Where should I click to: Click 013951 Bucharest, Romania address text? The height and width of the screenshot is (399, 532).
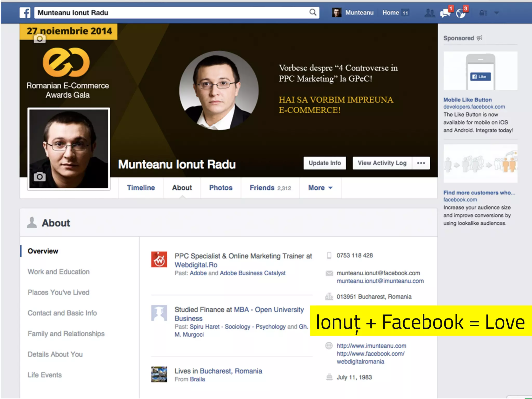pyautogui.click(x=374, y=297)
